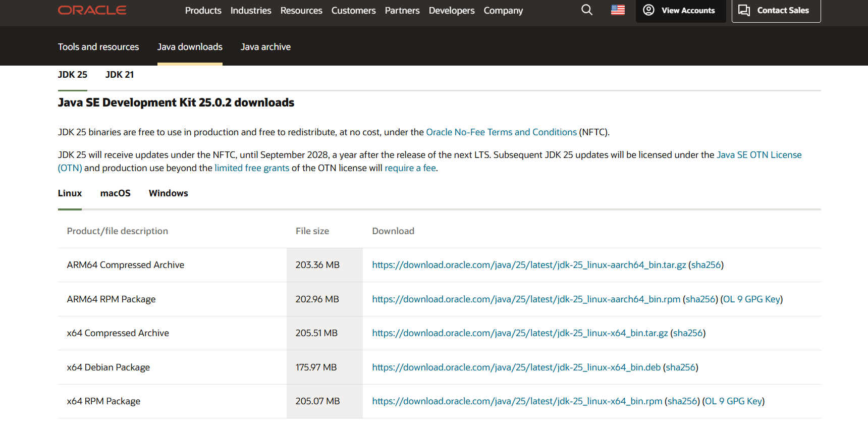868x429 pixels.
Task: Click the limited free grants link
Action: click(x=252, y=168)
